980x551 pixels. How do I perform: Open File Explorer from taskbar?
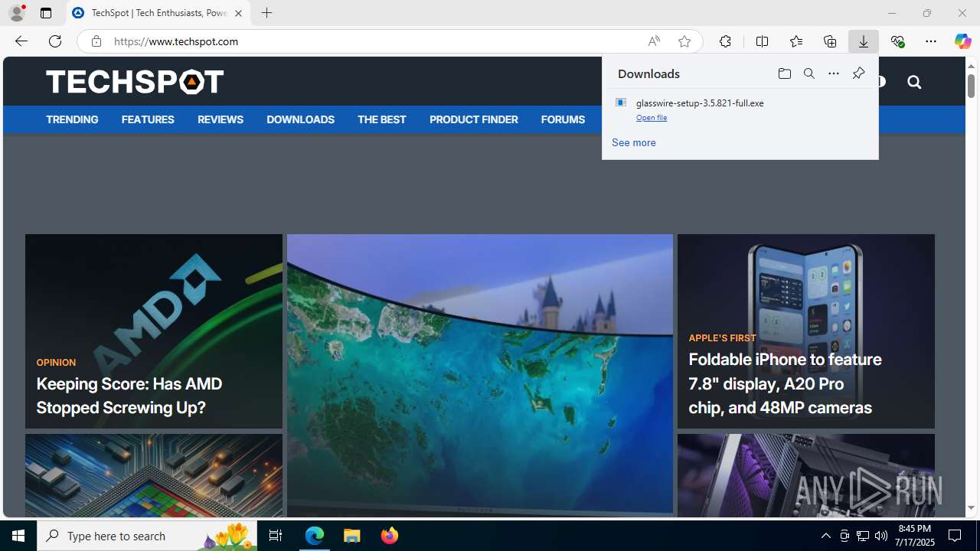pos(352,536)
